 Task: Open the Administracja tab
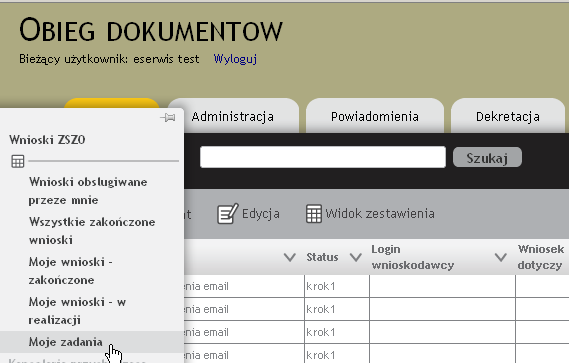tap(233, 117)
